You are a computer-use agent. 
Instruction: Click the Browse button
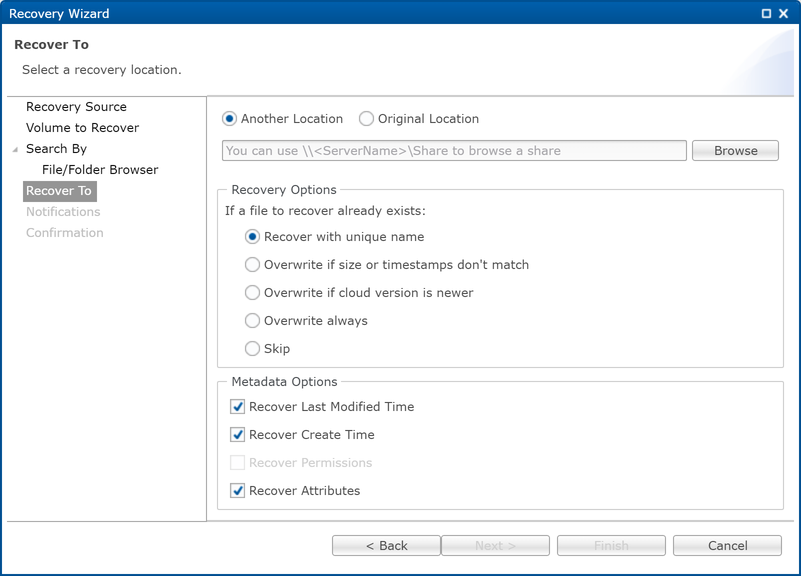(735, 151)
